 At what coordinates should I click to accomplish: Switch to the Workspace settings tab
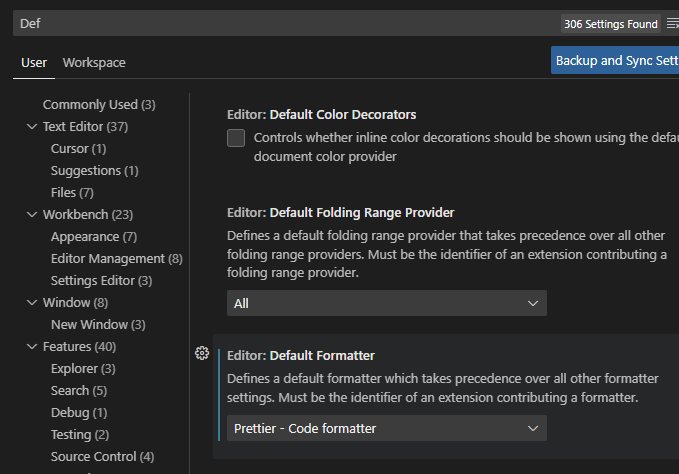pyautogui.click(x=94, y=62)
